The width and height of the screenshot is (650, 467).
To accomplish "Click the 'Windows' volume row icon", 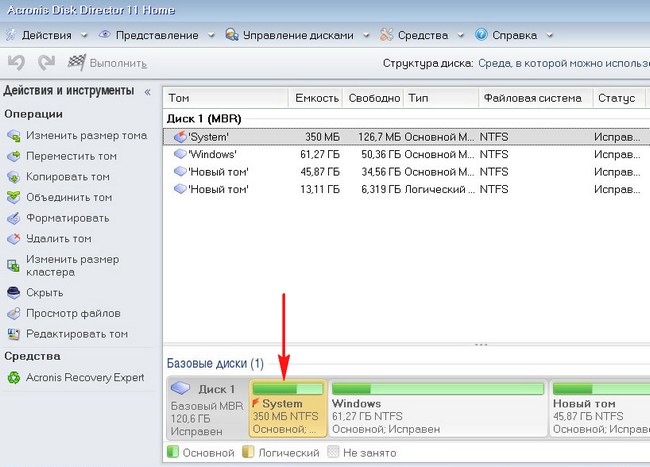I will pos(180,154).
